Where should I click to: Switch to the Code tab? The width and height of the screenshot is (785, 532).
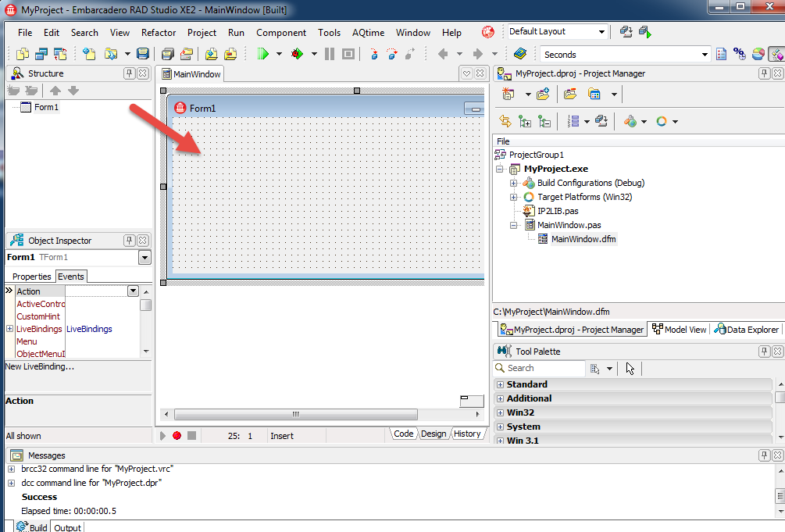[x=403, y=434]
